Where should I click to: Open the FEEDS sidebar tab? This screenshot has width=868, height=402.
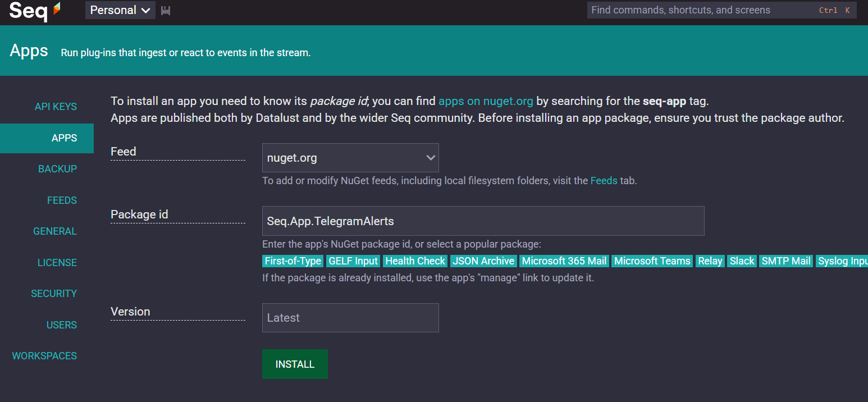tap(62, 200)
